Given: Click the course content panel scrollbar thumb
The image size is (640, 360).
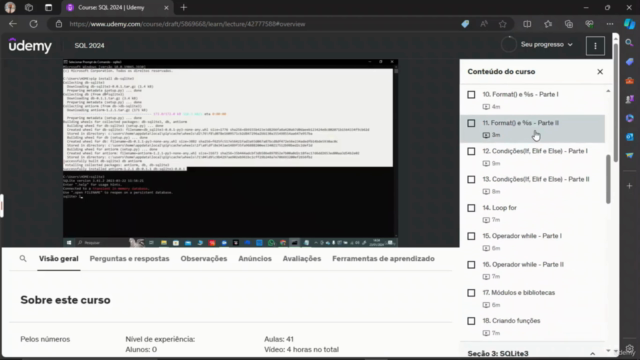Looking at the screenshot, I should pyautogui.click(x=608, y=179).
